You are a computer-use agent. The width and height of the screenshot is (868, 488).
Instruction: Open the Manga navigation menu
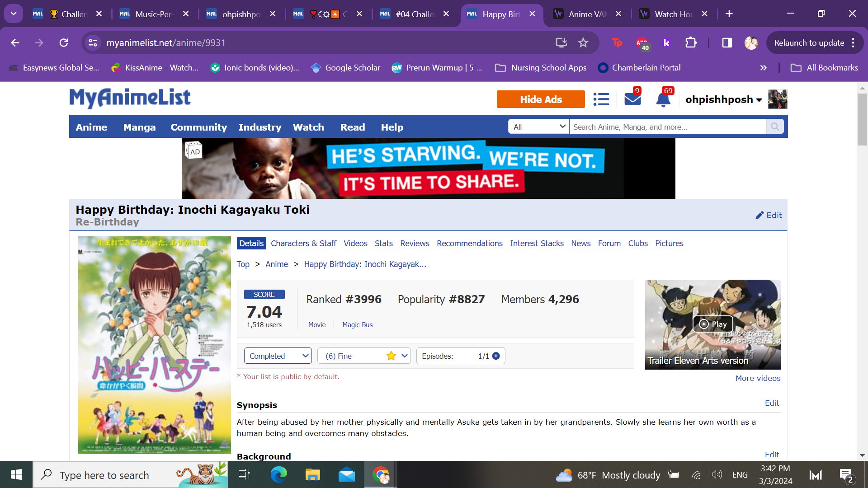click(139, 127)
